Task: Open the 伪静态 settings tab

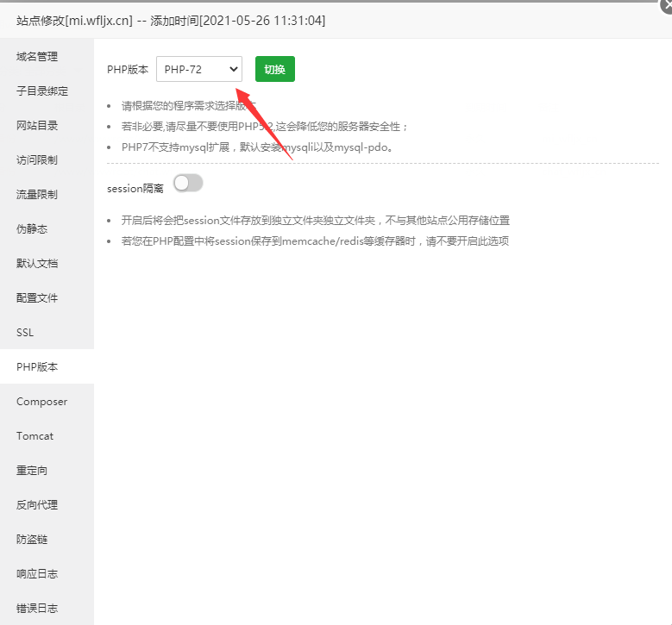Action: point(47,228)
